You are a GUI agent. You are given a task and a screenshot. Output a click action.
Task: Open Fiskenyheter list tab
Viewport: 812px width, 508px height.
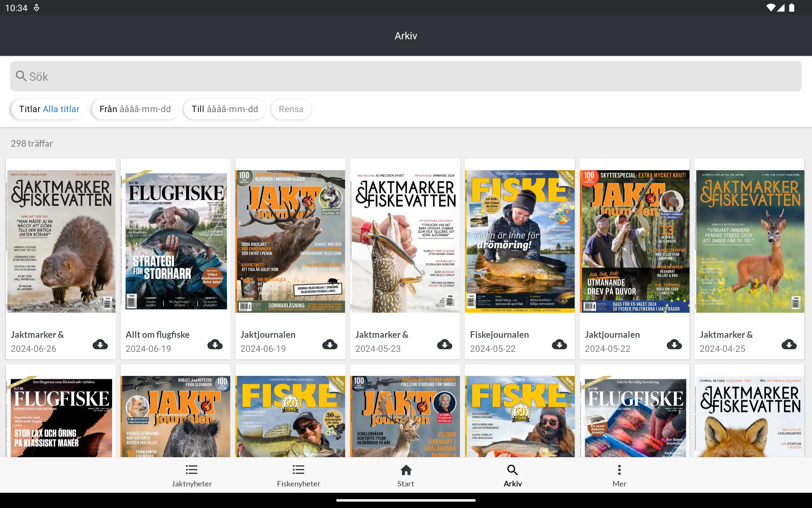coord(298,476)
